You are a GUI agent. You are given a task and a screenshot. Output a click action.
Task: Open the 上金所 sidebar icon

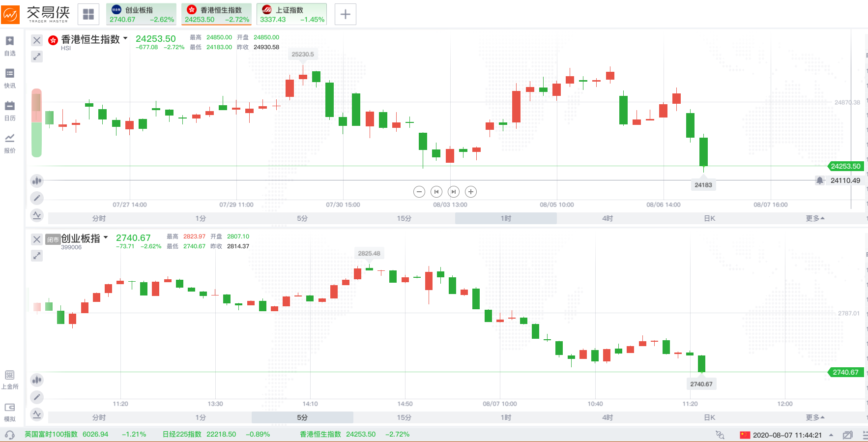(10, 380)
